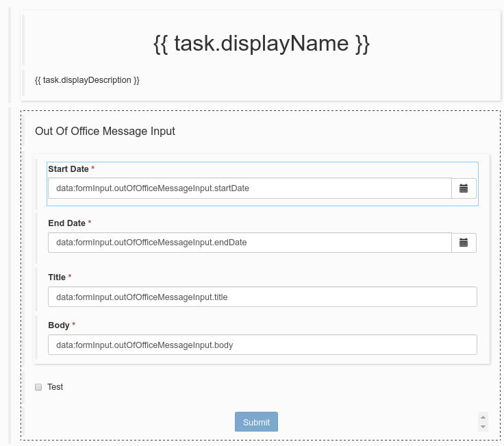The height and width of the screenshot is (446, 504).
Task: Open the End Date calendar picker
Action: coord(464,243)
